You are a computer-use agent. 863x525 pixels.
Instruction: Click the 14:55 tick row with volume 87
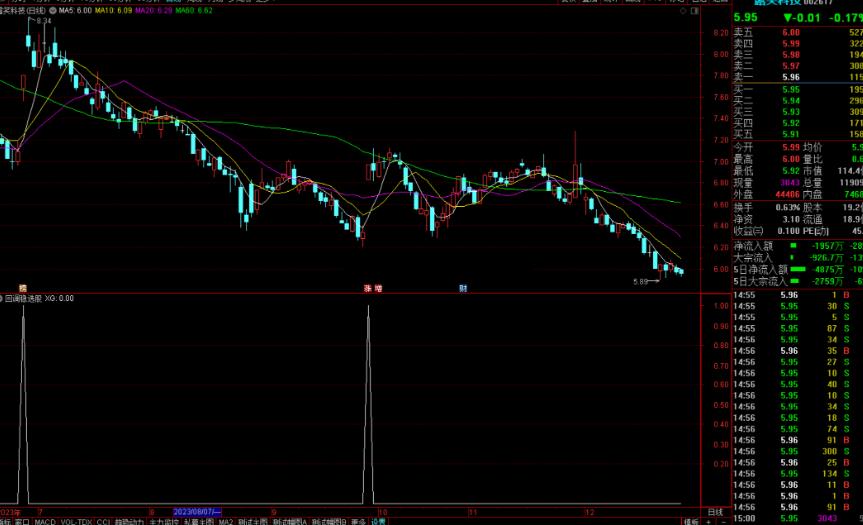pyautogui.click(x=798, y=329)
